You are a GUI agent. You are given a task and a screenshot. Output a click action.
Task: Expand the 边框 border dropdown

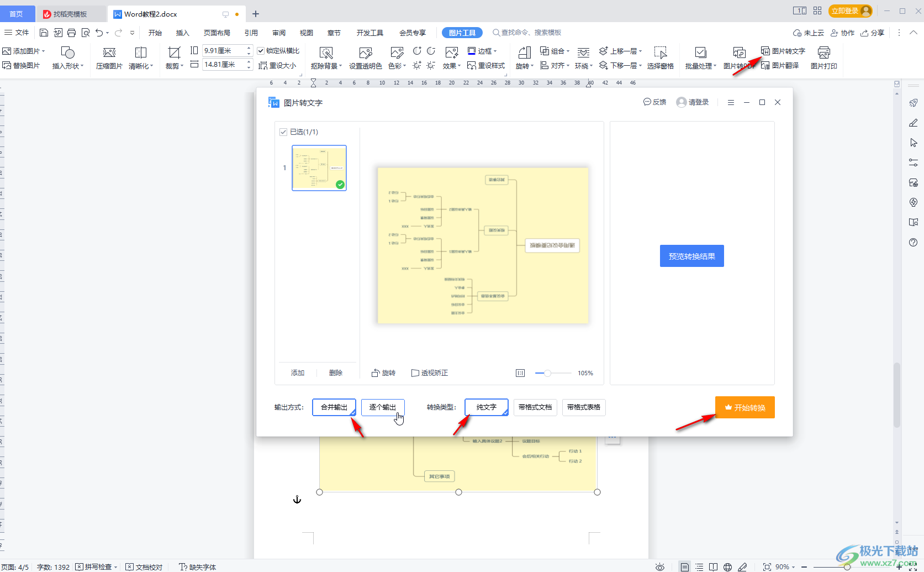point(495,51)
